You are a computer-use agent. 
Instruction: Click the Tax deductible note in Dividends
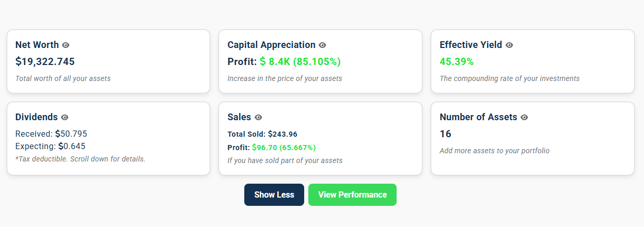(80, 159)
